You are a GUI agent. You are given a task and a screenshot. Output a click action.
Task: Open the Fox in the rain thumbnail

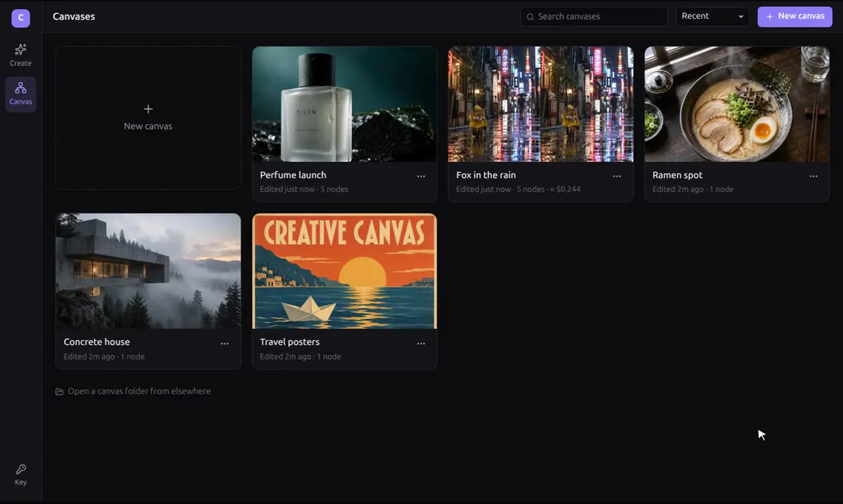click(541, 104)
